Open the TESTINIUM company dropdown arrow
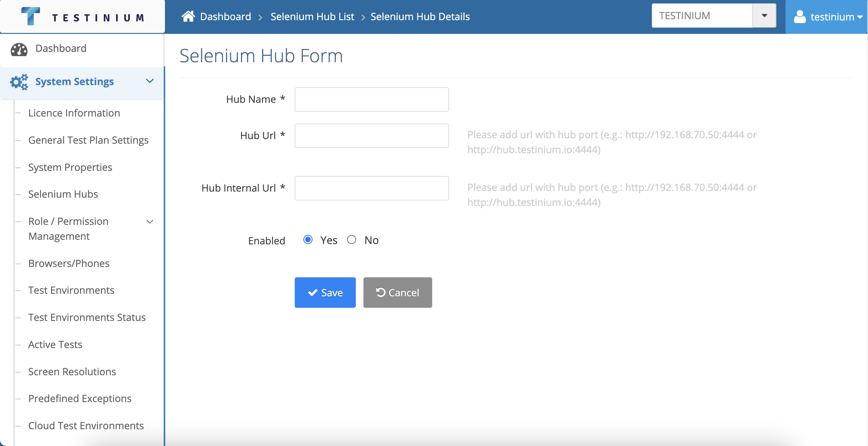 pos(764,16)
